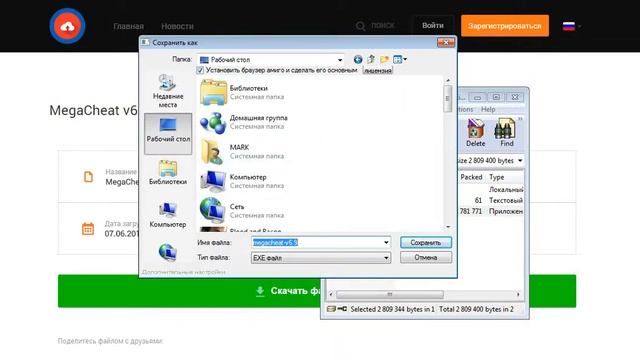640x360 pixels.
Task: Click the network globe icon in places sidebar
Action: pyautogui.click(x=168, y=252)
